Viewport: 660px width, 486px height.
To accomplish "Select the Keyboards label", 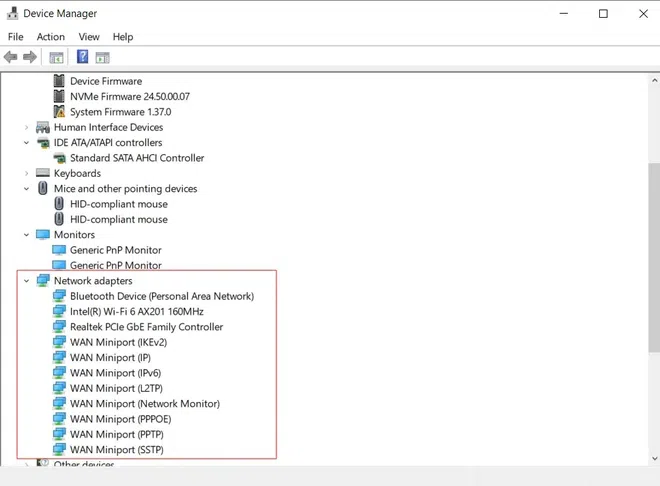I will coord(77,173).
